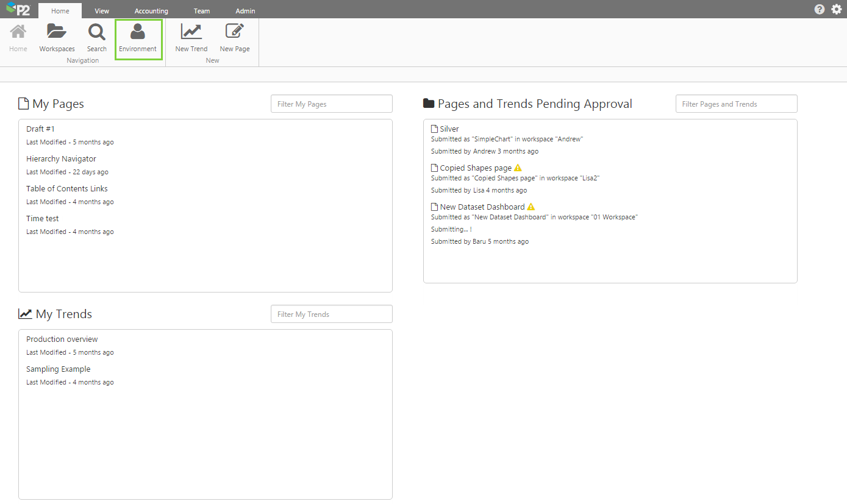Screen dimensions: 847x504
Task: Click the workspace "Lisa2" submission text
Action: 516,179
